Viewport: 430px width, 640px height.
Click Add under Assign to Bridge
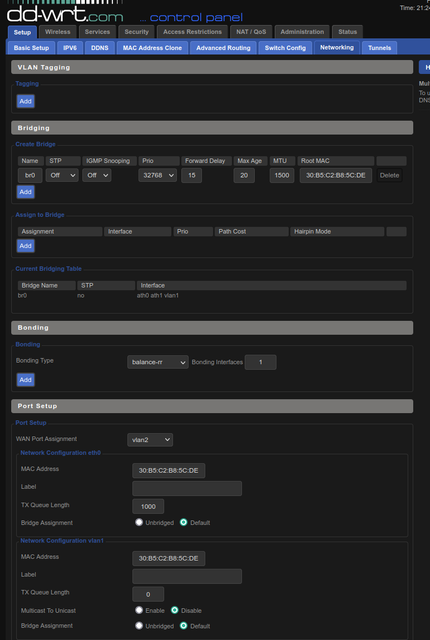point(25,246)
